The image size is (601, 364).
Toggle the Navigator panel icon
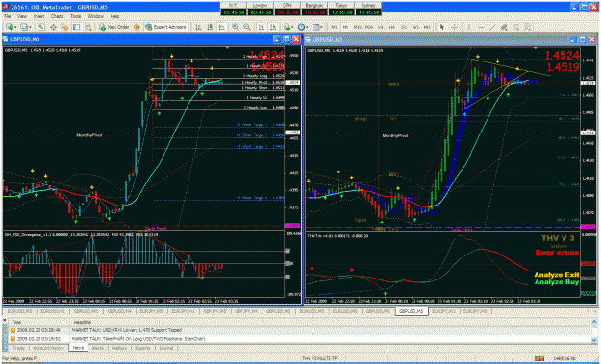pos(64,27)
